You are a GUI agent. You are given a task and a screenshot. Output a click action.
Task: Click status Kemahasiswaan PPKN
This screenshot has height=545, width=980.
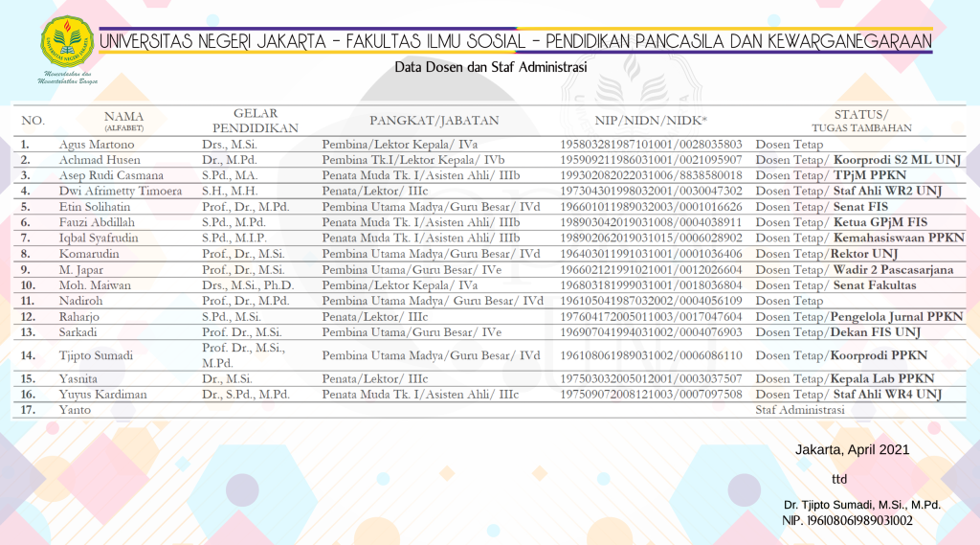(x=899, y=238)
